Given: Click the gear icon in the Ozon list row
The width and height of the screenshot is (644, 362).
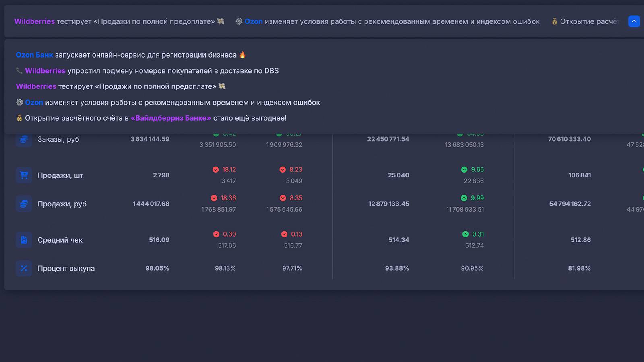Looking at the screenshot, I should pyautogui.click(x=19, y=103).
